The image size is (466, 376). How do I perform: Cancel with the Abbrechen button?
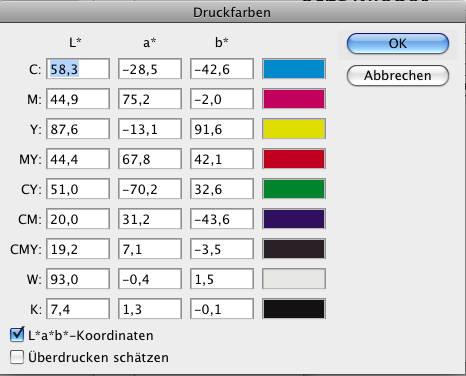click(x=398, y=75)
